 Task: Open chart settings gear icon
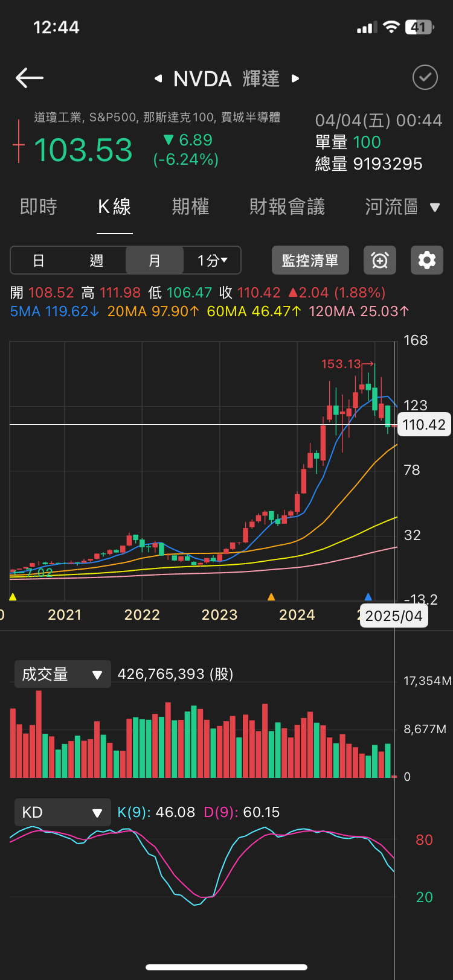427,261
